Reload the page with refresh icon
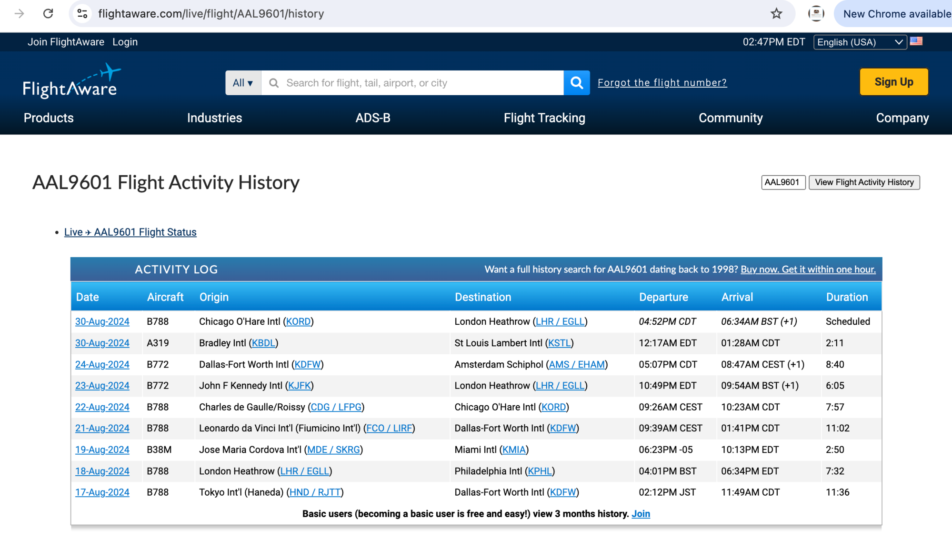Screen dimensions: 952x560 (x=48, y=14)
